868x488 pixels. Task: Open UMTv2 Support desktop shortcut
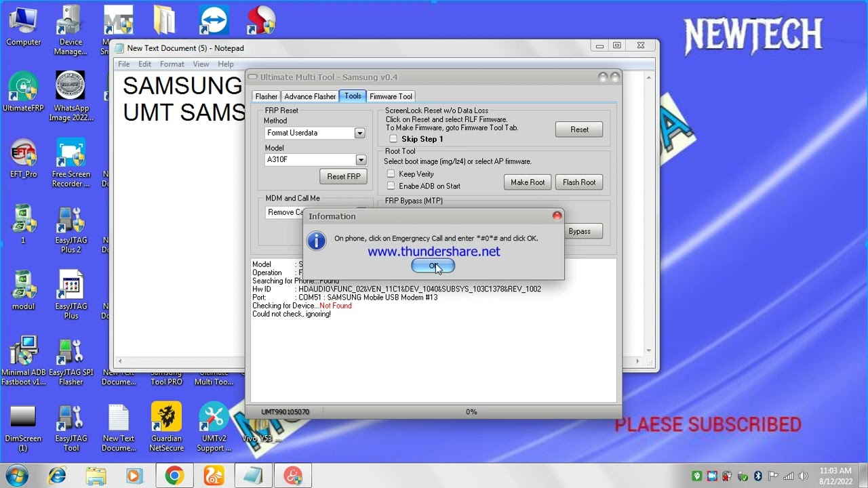(214, 428)
